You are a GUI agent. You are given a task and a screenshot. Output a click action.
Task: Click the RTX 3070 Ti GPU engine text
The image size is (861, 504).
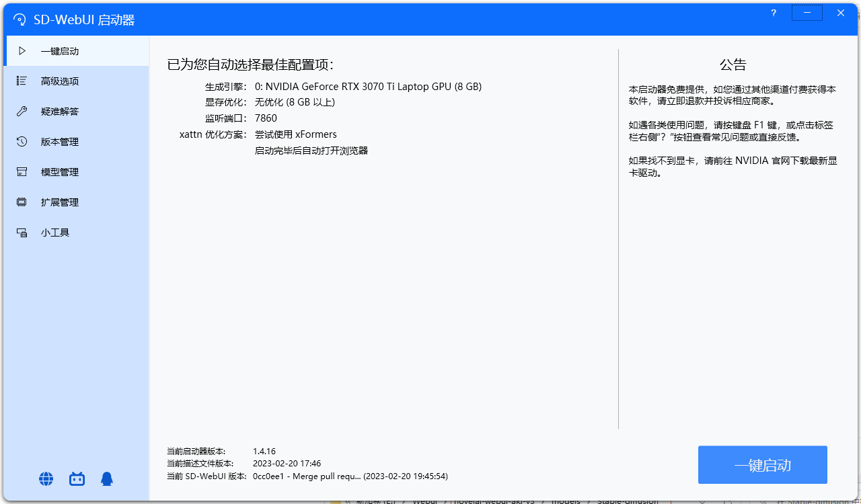tap(368, 87)
